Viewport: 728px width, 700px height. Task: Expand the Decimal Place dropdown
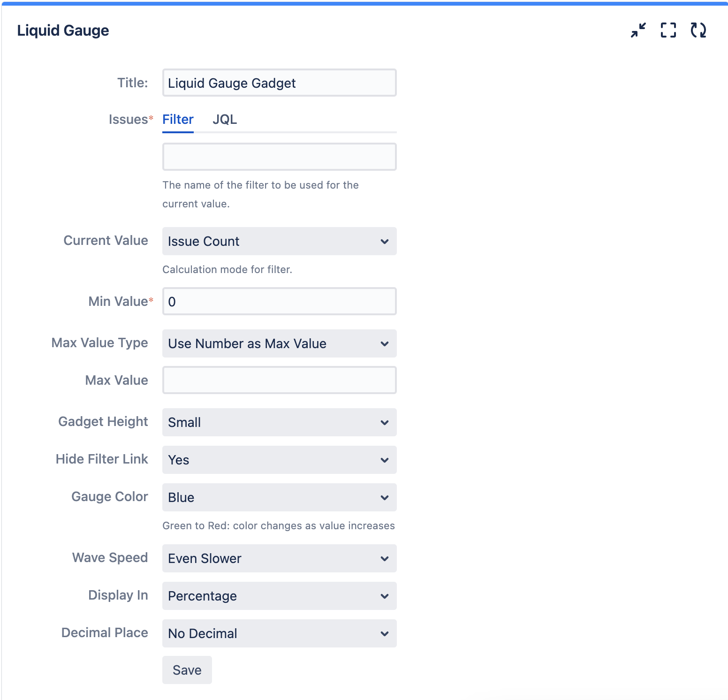pos(279,633)
